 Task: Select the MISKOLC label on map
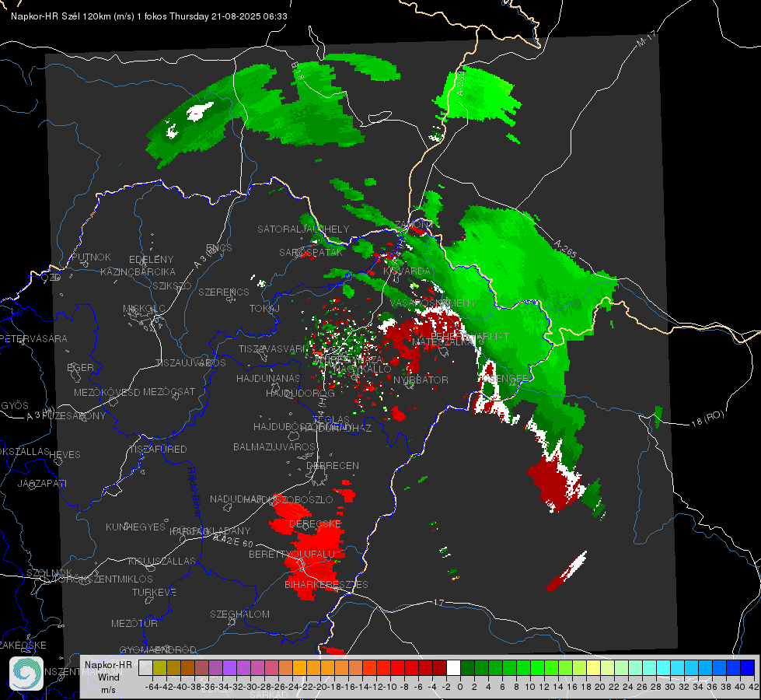[x=144, y=309]
